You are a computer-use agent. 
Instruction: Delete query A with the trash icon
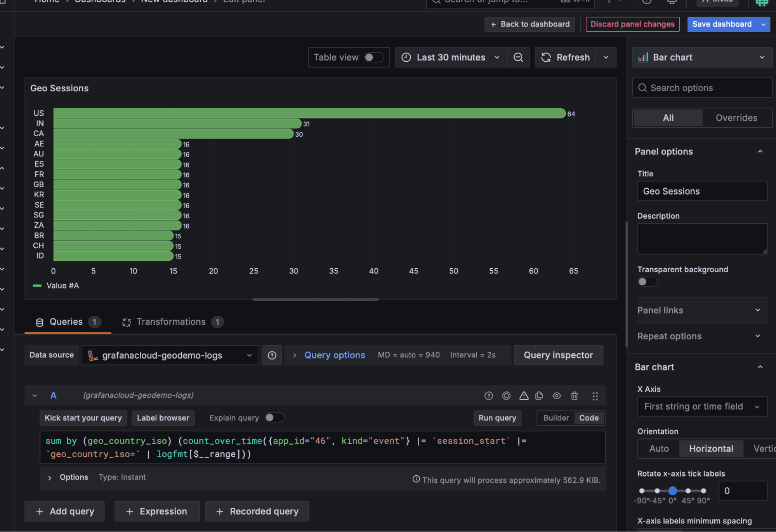click(x=574, y=396)
